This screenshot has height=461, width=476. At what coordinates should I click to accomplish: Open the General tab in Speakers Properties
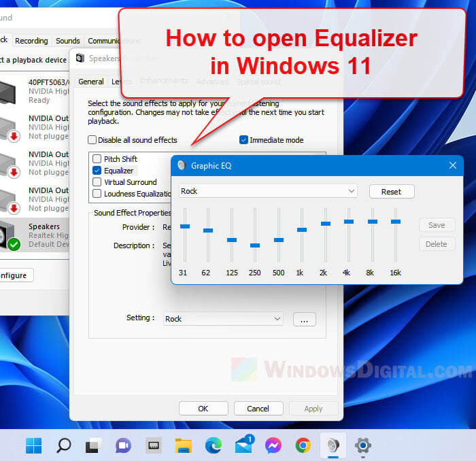(90, 82)
